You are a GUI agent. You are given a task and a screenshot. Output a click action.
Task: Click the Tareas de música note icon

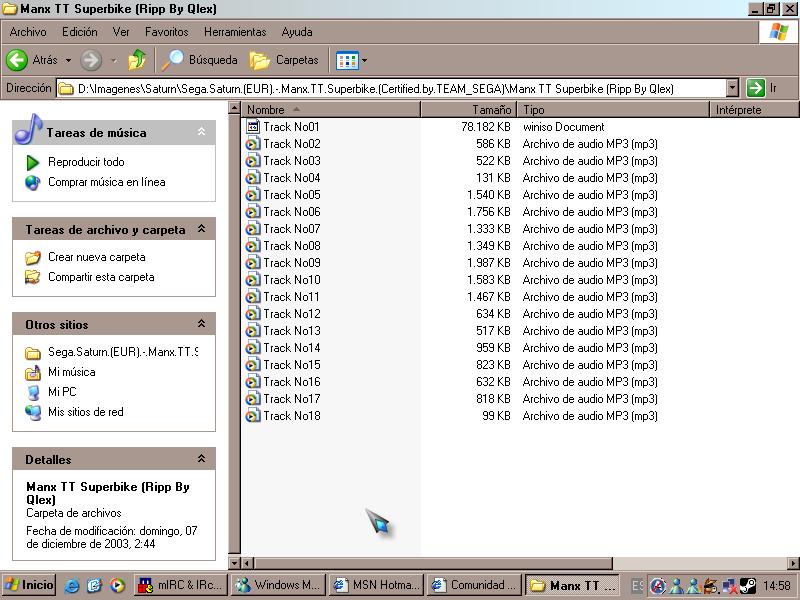[28, 128]
